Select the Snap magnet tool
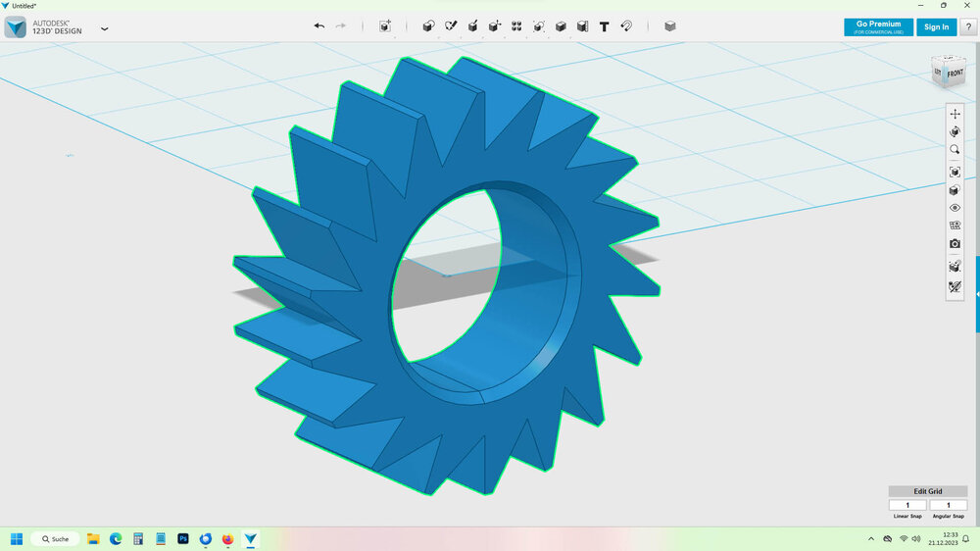 626,26
